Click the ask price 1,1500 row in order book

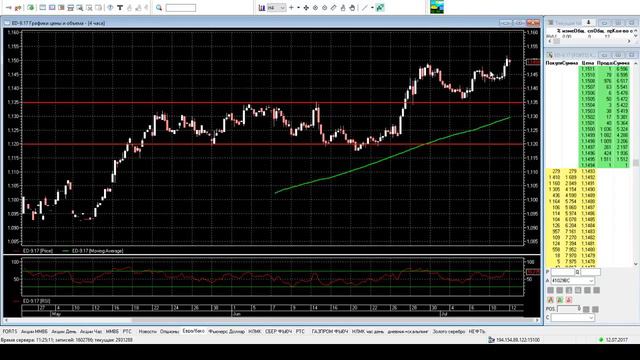(604, 129)
